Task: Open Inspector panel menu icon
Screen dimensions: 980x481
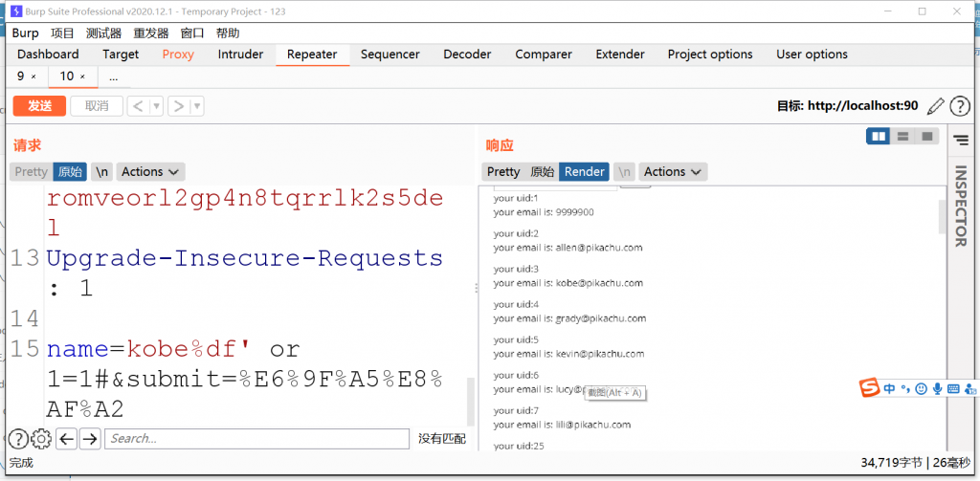Action: click(960, 140)
